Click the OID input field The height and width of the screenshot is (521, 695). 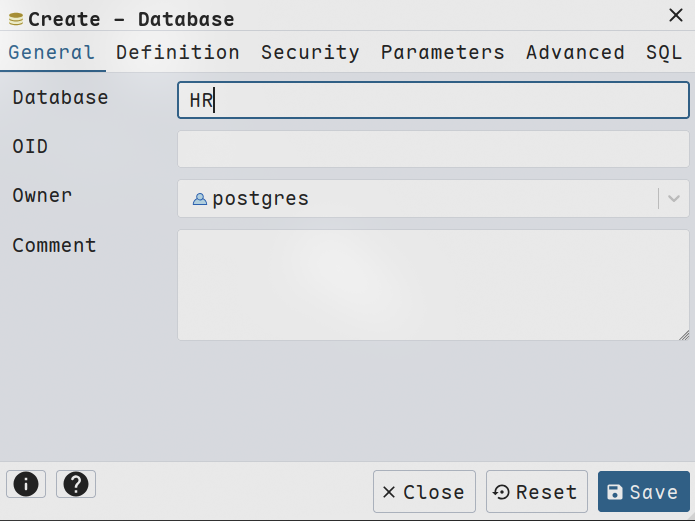pyautogui.click(x=433, y=149)
